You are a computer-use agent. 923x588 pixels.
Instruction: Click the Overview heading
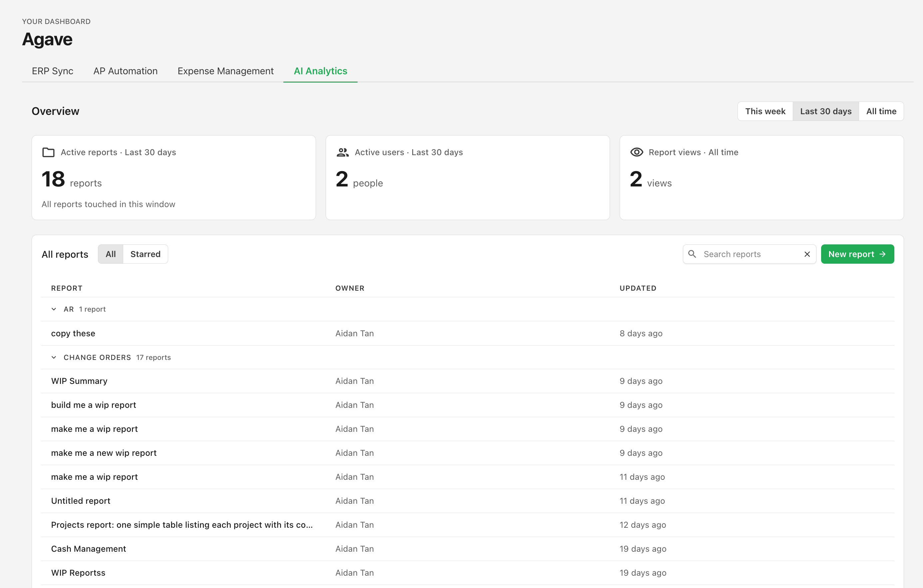55,111
